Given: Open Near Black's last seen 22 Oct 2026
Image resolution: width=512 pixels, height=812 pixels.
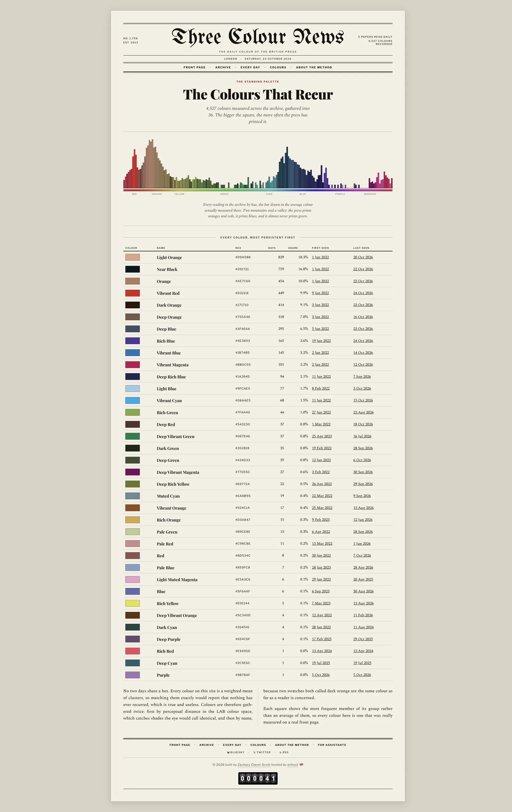Looking at the screenshot, I should (x=363, y=269).
